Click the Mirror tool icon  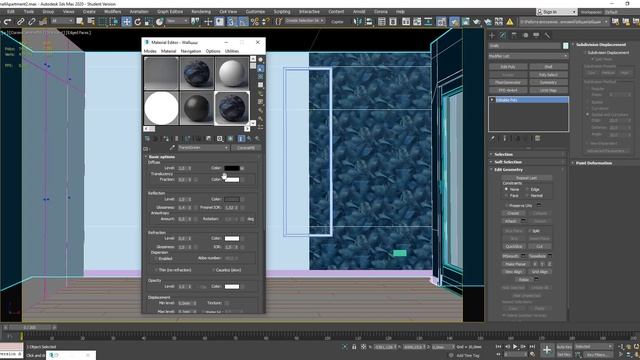point(358,22)
